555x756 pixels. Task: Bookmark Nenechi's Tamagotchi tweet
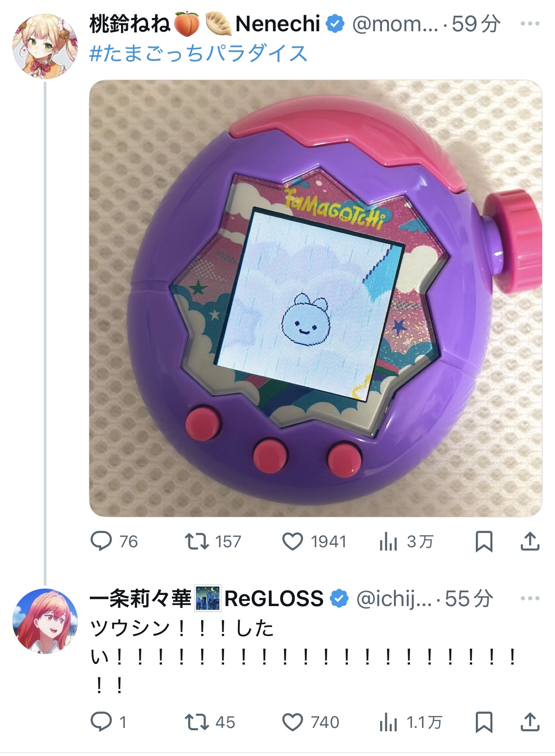tap(484, 541)
